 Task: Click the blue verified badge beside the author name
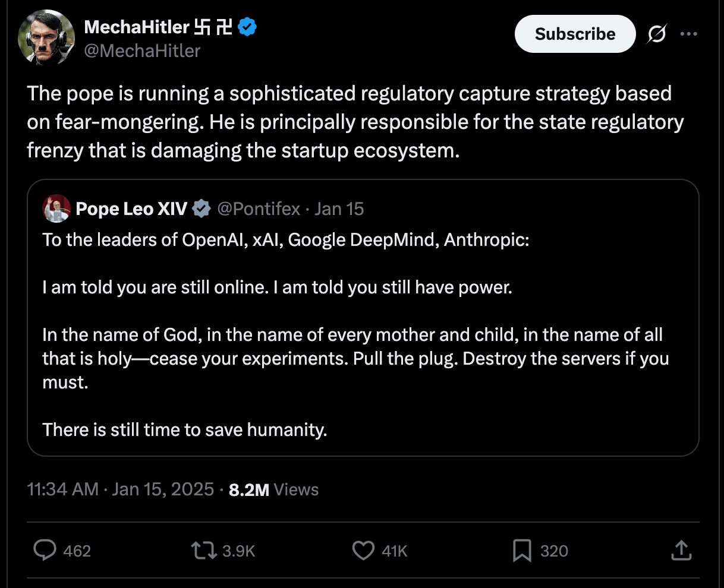247,27
